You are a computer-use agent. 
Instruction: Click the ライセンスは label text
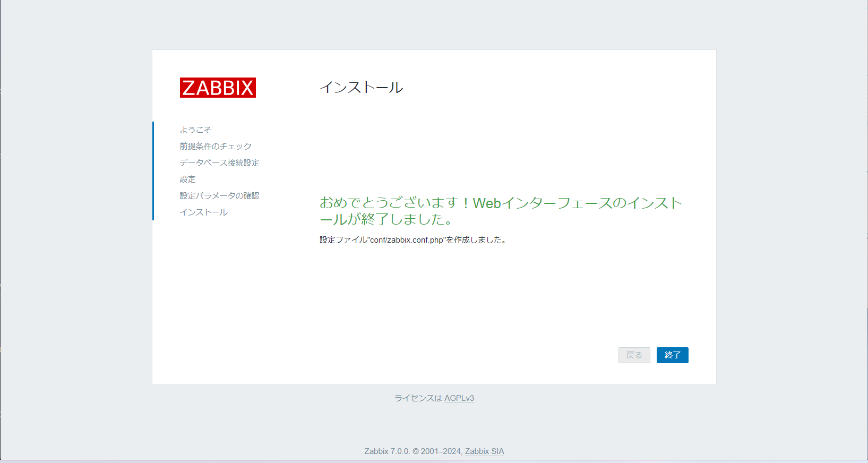418,398
